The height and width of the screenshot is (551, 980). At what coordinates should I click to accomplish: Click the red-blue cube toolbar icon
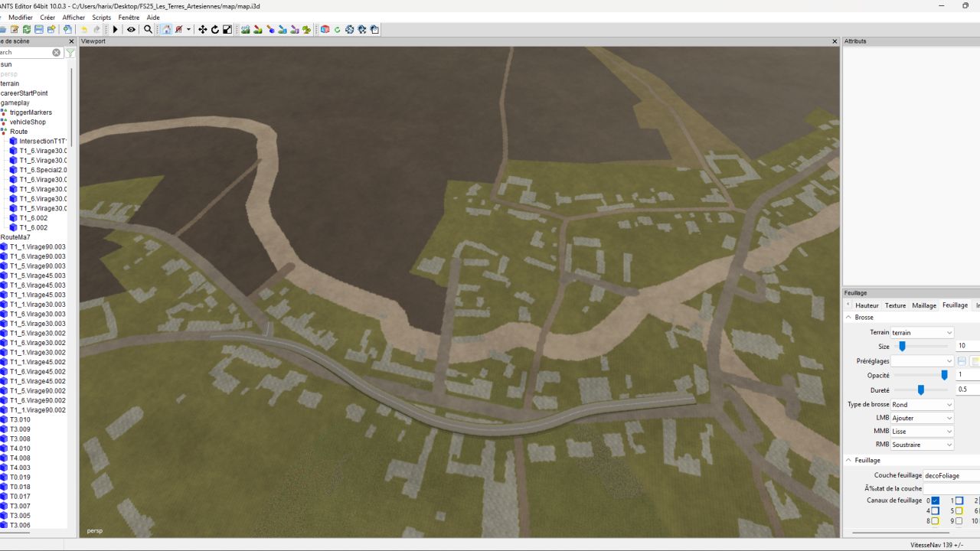(325, 30)
